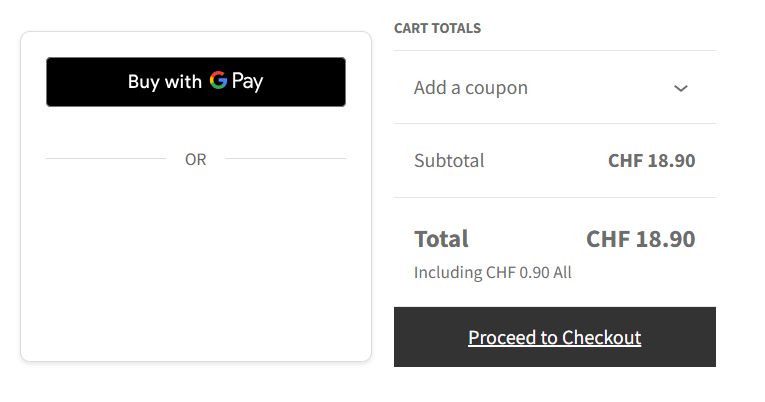The width and height of the screenshot is (765, 402).
Task: Click the horizontal line right of OR
Action: pyautogui.click(x=285, y=158)
